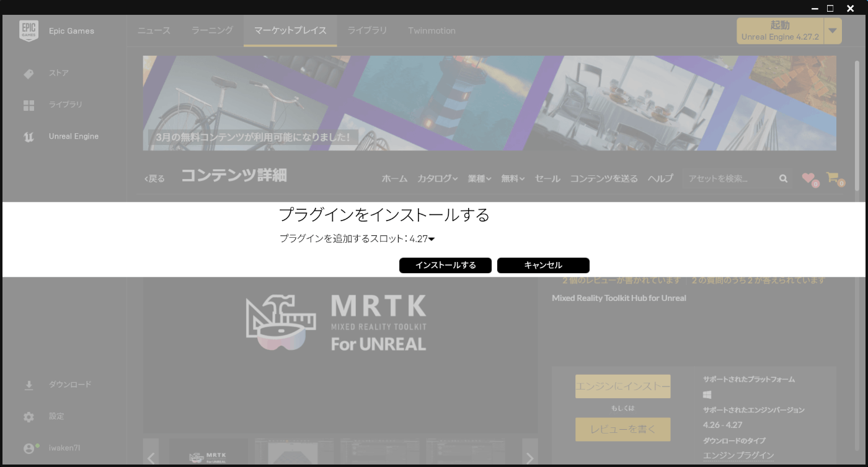
Task: Select ホーム in the marketplace navigation
Action: [x=394, y=178]
